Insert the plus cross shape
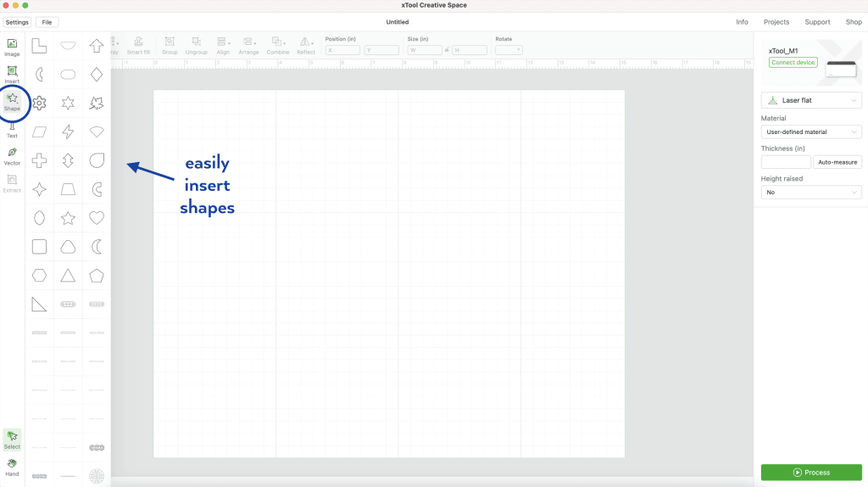This screenshot has width=868, height=487. [x=39, y=160]
